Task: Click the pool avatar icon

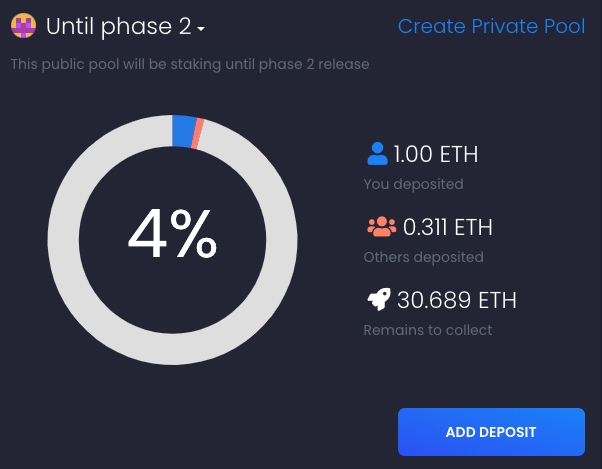Action: (x=23, y=26)
